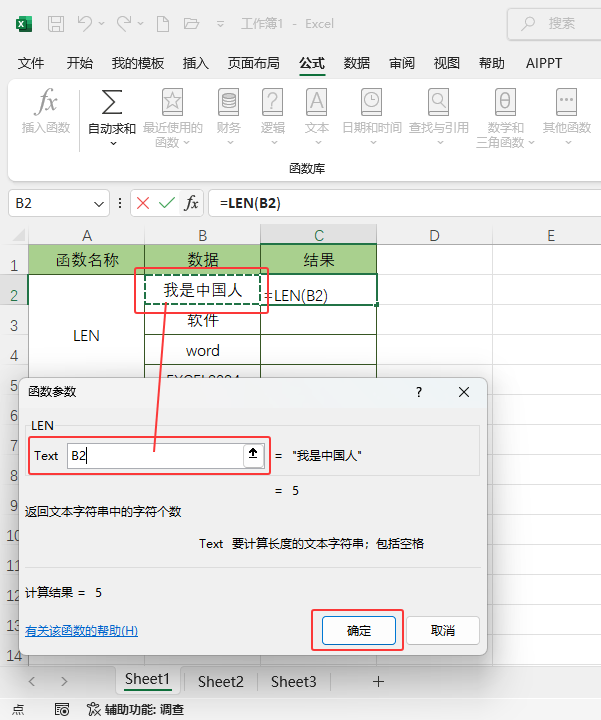Open the 其他函数 icon
Image resolution: width=601 pixels, height=720 pixels.
point(567,101)
